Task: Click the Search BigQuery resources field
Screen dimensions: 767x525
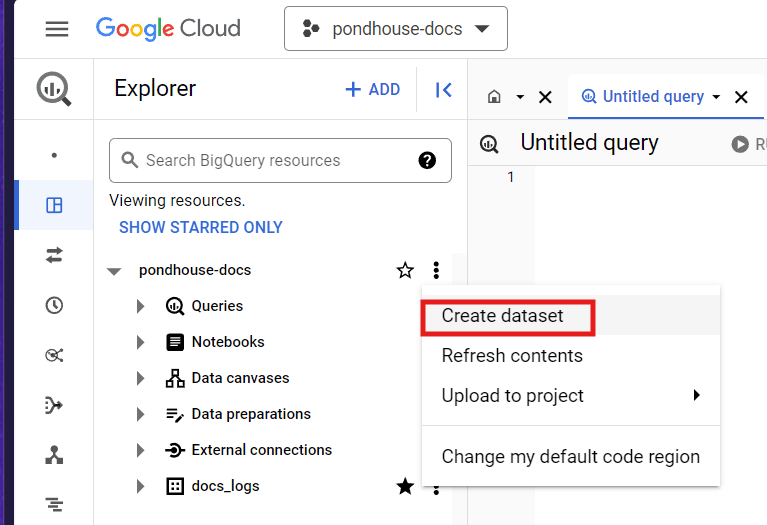Action: click(x=280, y=160)
